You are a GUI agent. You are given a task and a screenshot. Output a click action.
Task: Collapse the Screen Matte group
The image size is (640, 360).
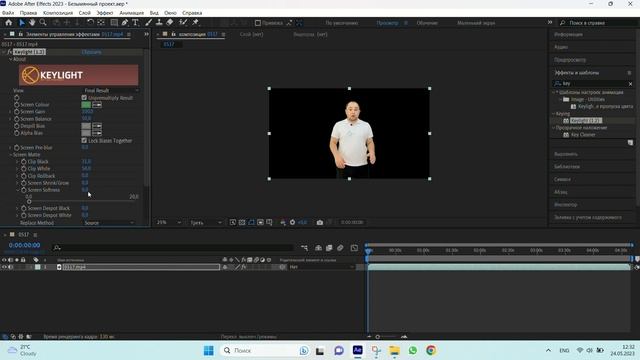(11, 155)
